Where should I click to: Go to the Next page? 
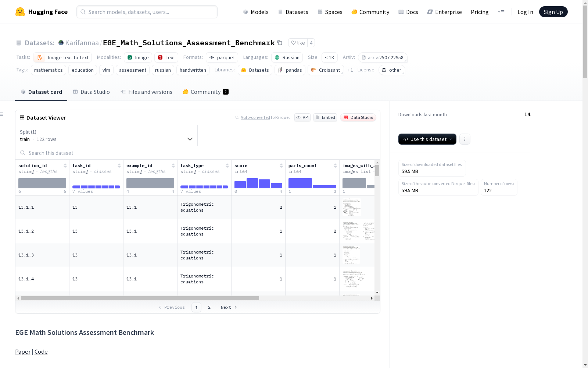229,307
